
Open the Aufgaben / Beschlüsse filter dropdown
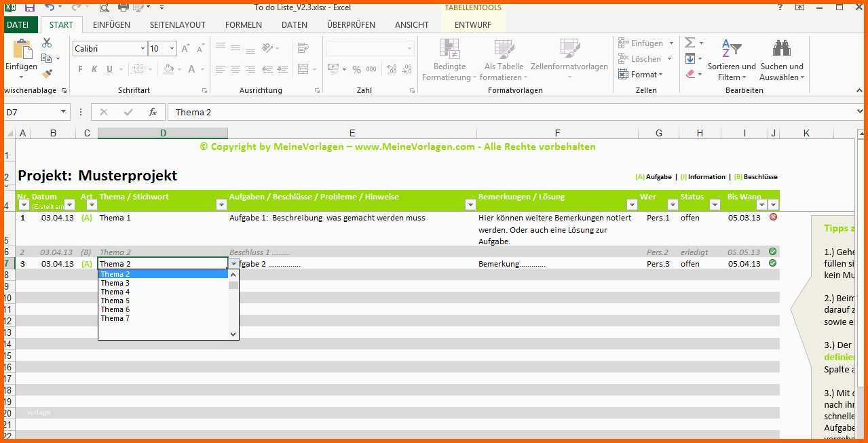pos(470,204)
